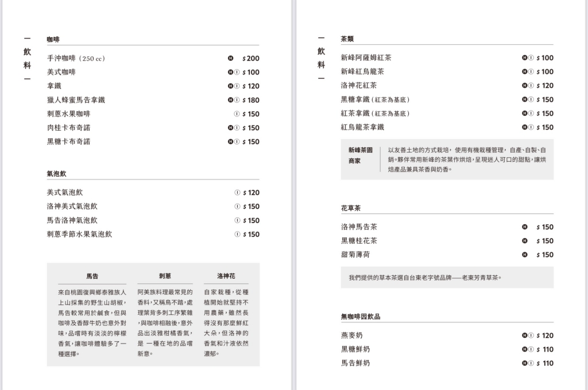The image size is (588, 390).
Task: Click the 新峰茶園 商家 label
Action: click(x=361, y=155)
